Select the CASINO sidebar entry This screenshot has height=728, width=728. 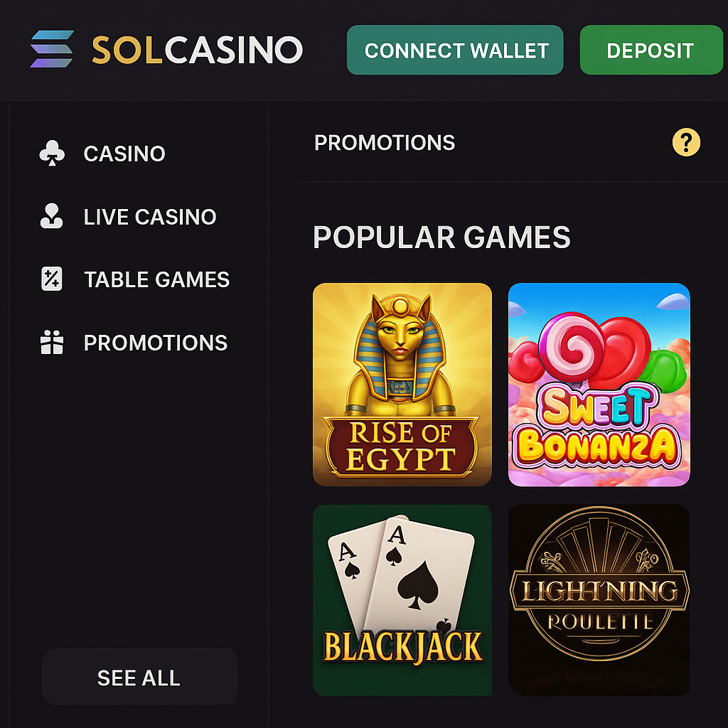click(124, 154)
